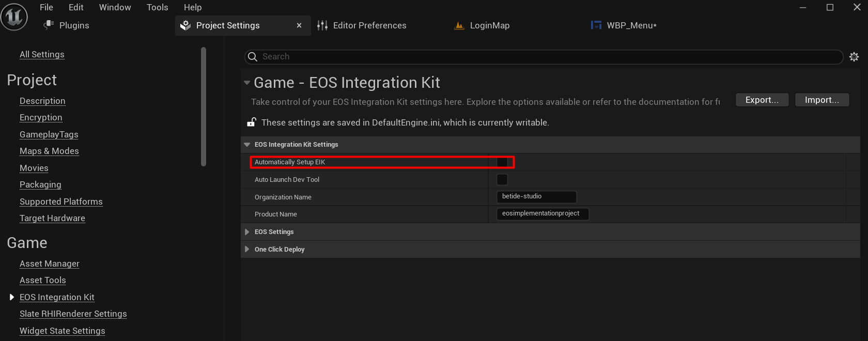Viewport: 868px width, 341px height.
Task: Expand the One Click Deploy section
Action: point(247,250)
